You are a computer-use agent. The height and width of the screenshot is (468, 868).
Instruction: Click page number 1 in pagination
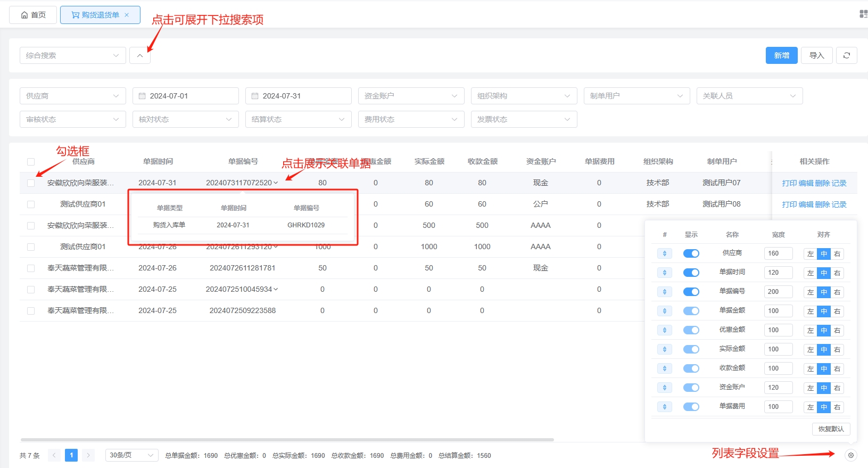71,455
